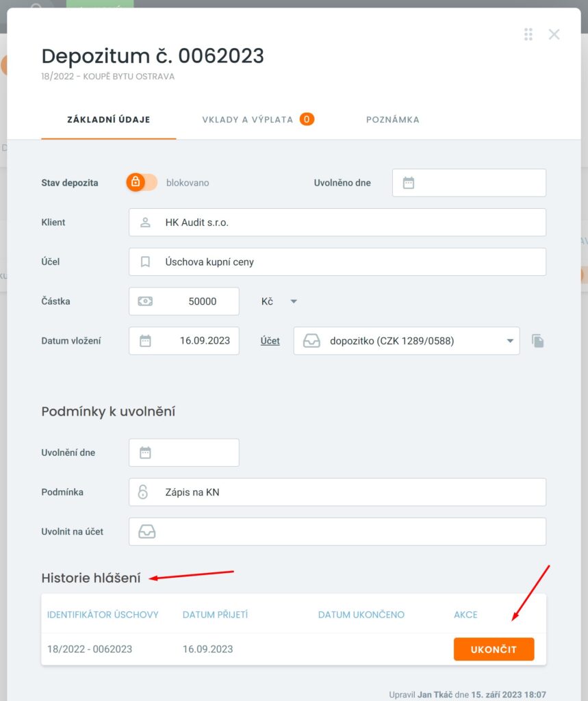Select the Základní údaje tab
The height and width of the screenshot is (701, 588).
tap(108, 120)
